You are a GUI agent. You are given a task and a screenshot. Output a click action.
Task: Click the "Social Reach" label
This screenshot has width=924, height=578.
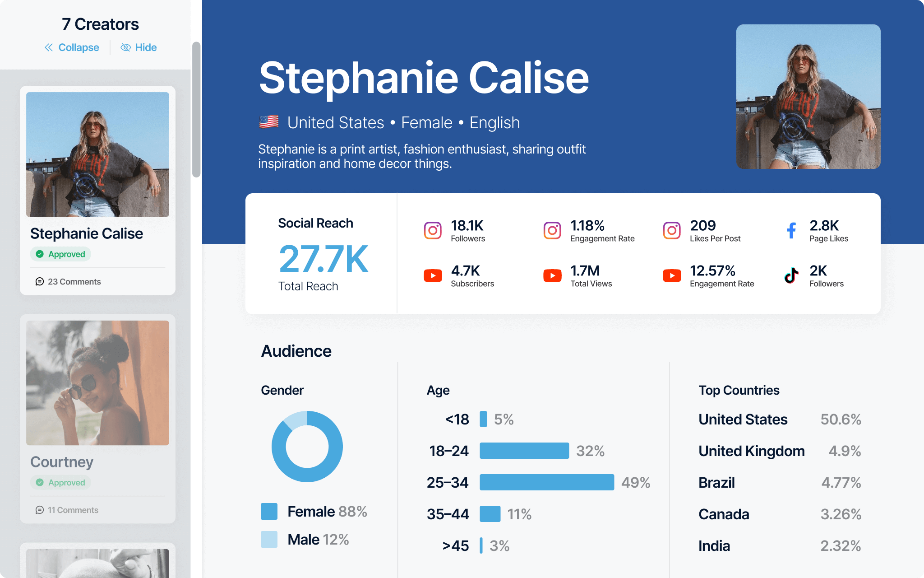click(x=315, y=223)
